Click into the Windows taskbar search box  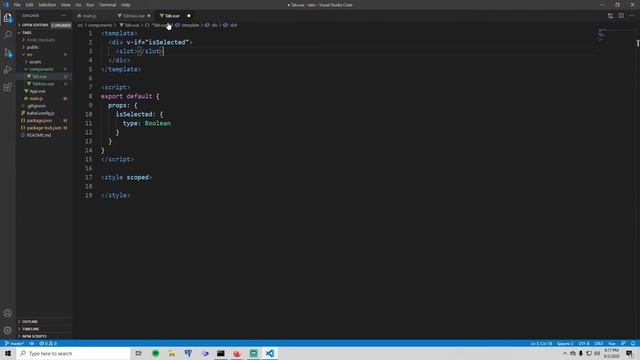[x=73, y=353]
